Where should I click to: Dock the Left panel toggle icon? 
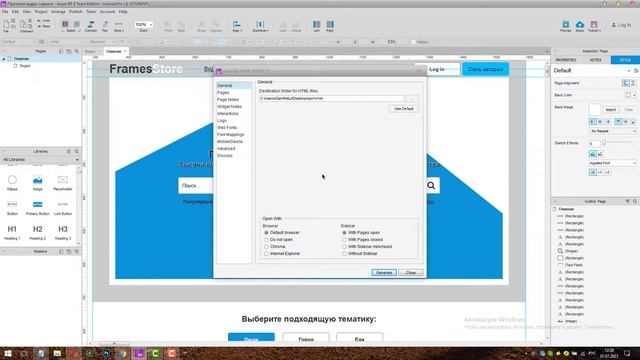coord(316,24)
